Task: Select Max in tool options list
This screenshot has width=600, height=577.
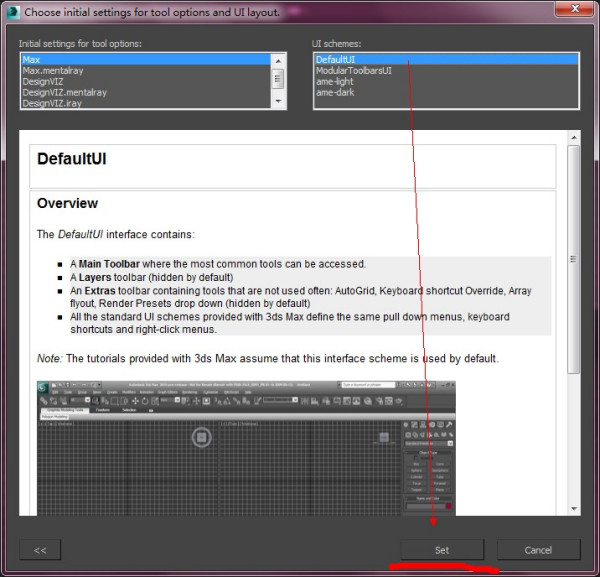Action: (146, 59)
